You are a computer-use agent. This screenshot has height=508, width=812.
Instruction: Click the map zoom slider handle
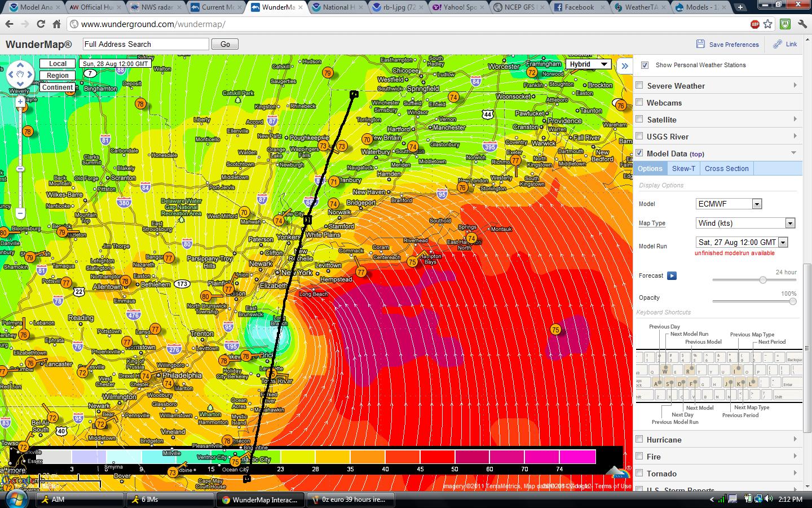tap(20, 169)
